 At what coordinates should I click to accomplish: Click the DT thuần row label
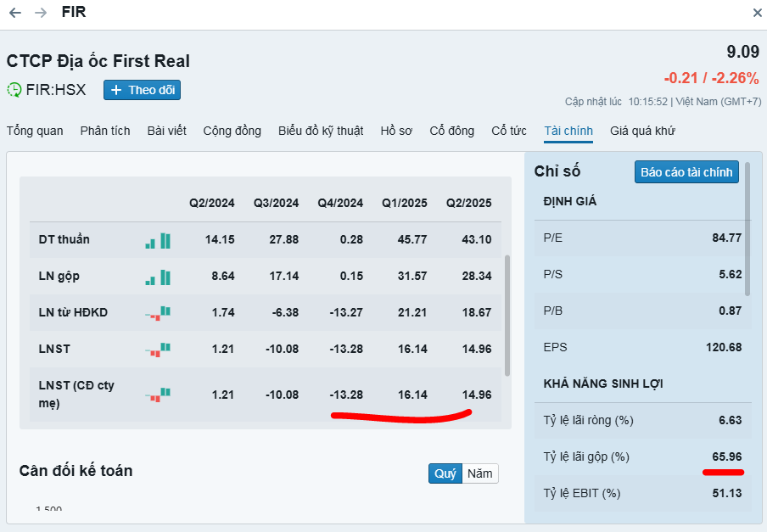click(x=64, y=239)
